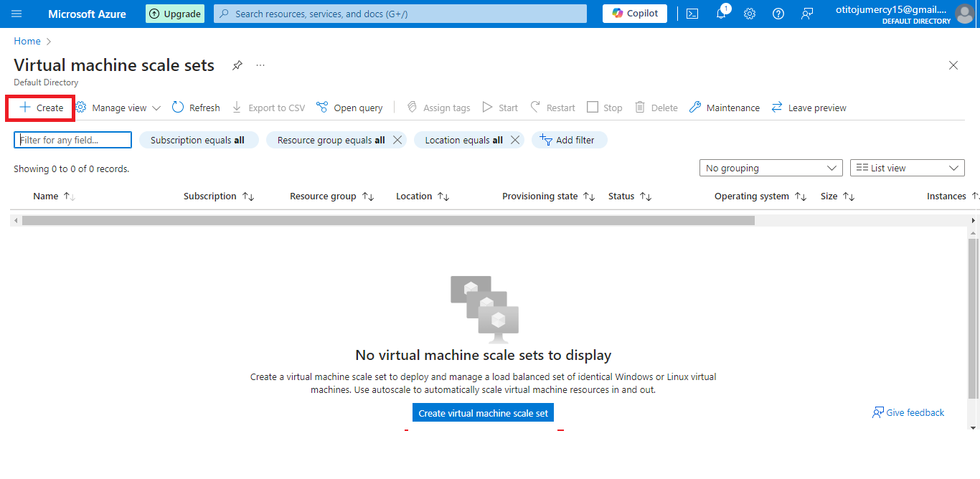The image size is (980, 479).
Task: Click the vertical scrollbar thumb
Action: (x=974, y=319)
